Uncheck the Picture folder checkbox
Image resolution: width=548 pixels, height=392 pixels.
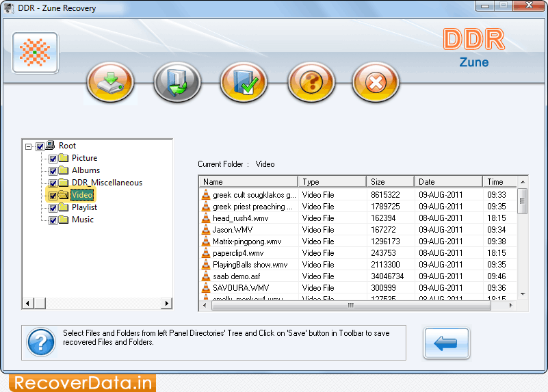click(x=53, y=159)
